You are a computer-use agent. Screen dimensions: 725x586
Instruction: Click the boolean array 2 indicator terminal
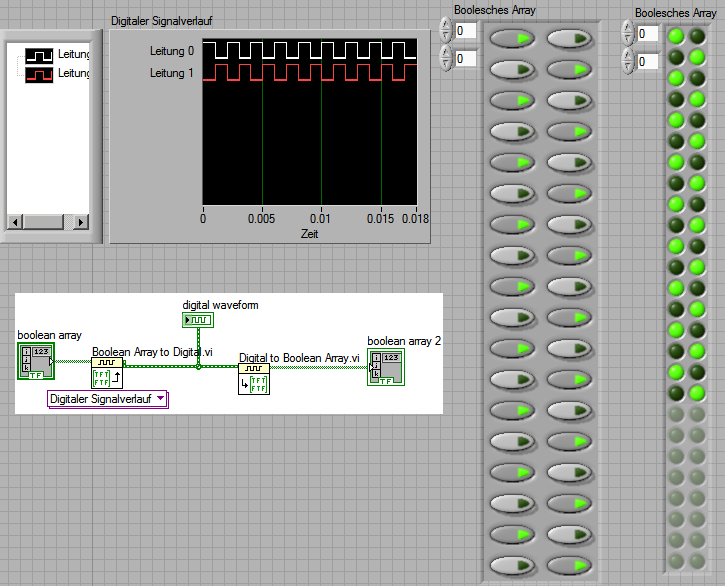[386, 366]
